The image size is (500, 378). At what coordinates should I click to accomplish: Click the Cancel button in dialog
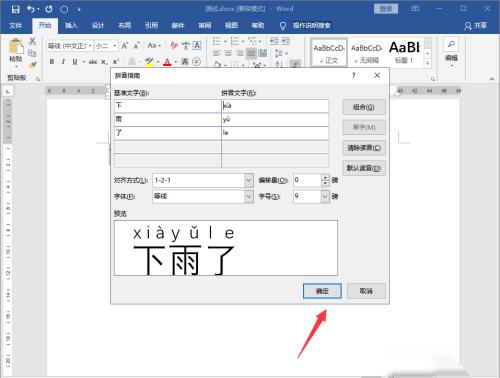(366, 291)
